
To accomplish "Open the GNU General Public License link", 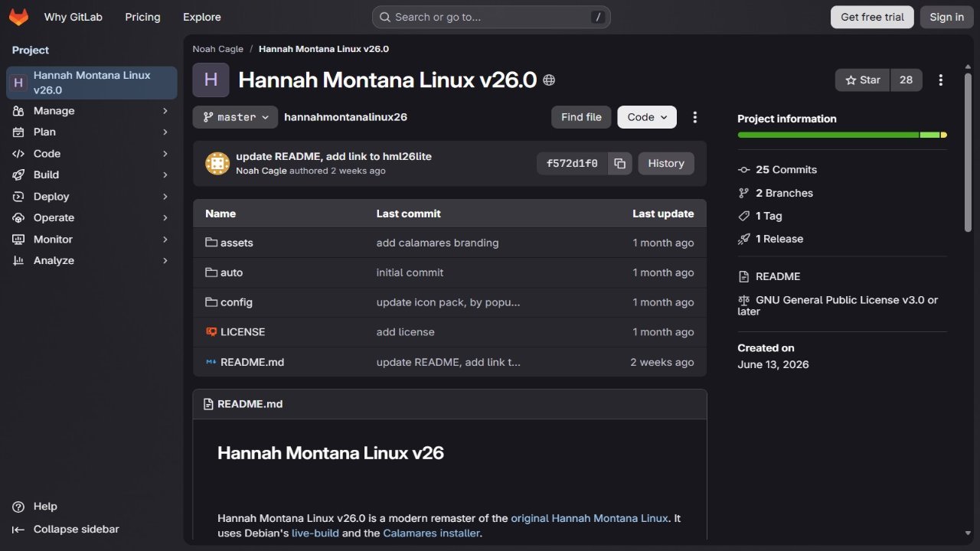I will tap(838, 305).
